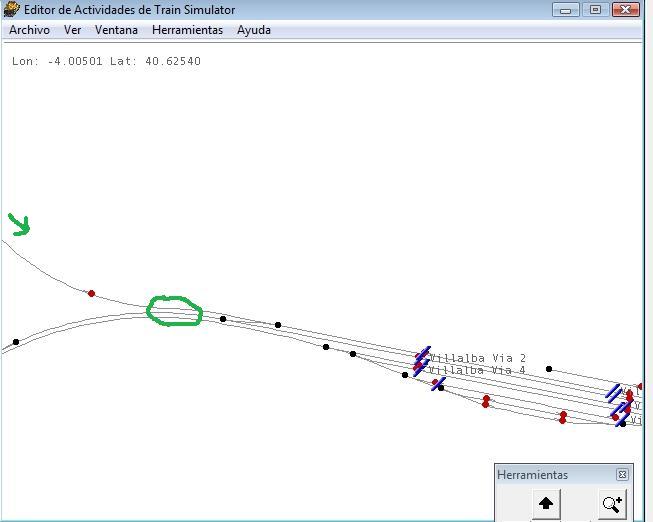This screenshot has width=653, height=522.
Task: Click the Villalba Via 4 label
Action: (x=477, y=371)
